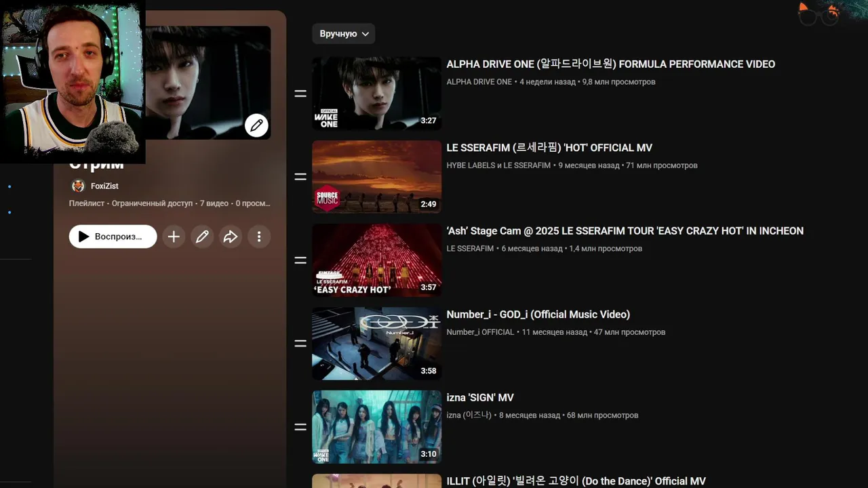The width and height of the screenshot is (868, 488).
Task: Click the glasses logo in top right
Action: 819,14
